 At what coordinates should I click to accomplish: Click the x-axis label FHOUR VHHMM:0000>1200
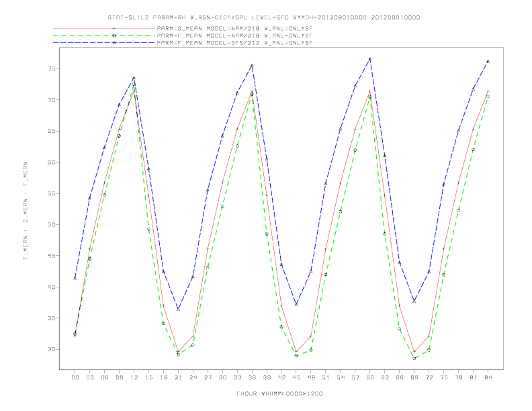[279, 394]
